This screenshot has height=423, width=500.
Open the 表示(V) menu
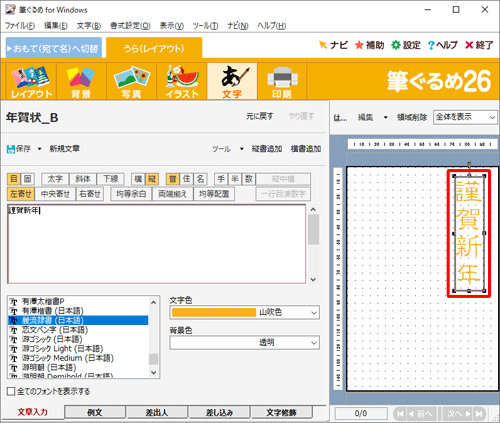171,26
